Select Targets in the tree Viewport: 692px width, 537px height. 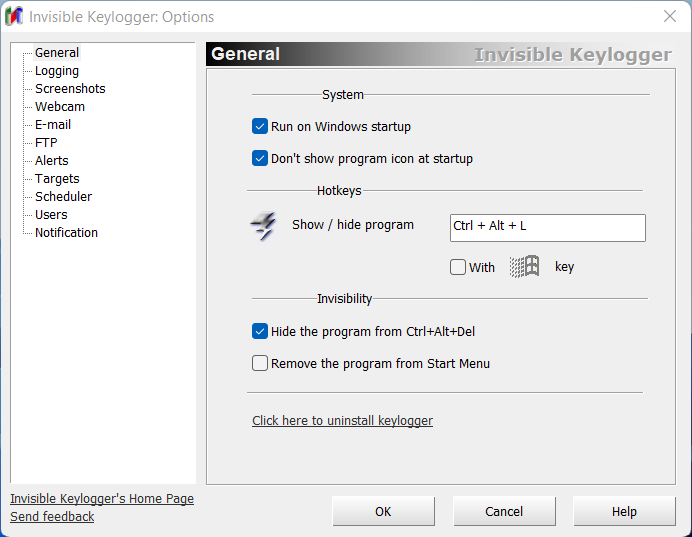[57, 179]
